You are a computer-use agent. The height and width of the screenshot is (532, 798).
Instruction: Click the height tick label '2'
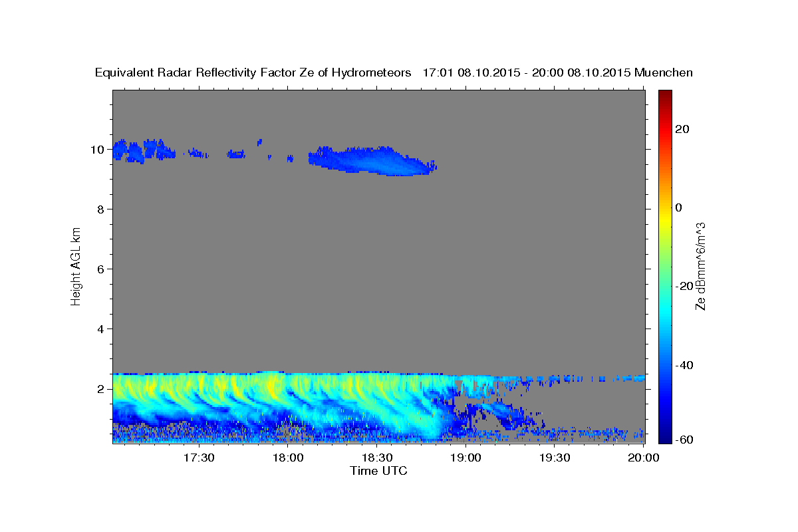pyautogui.click(x=100, y=389)
